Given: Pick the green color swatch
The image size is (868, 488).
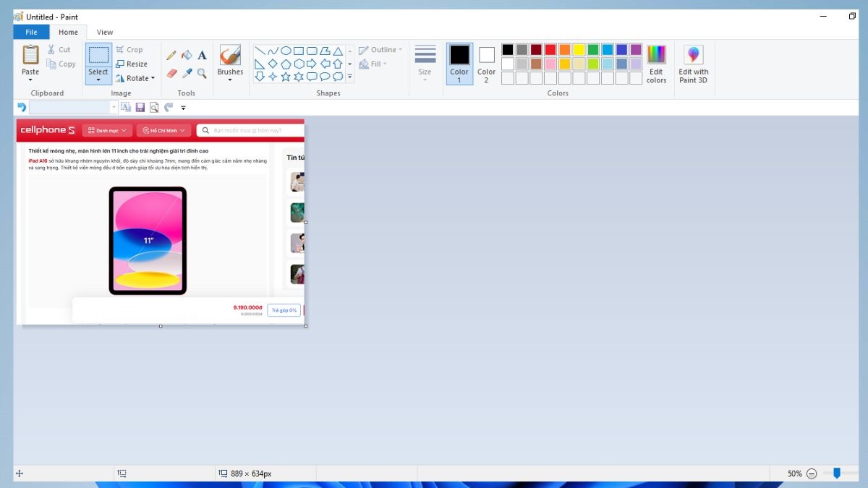Looking at the screenshot, I should tap(593, 50).
